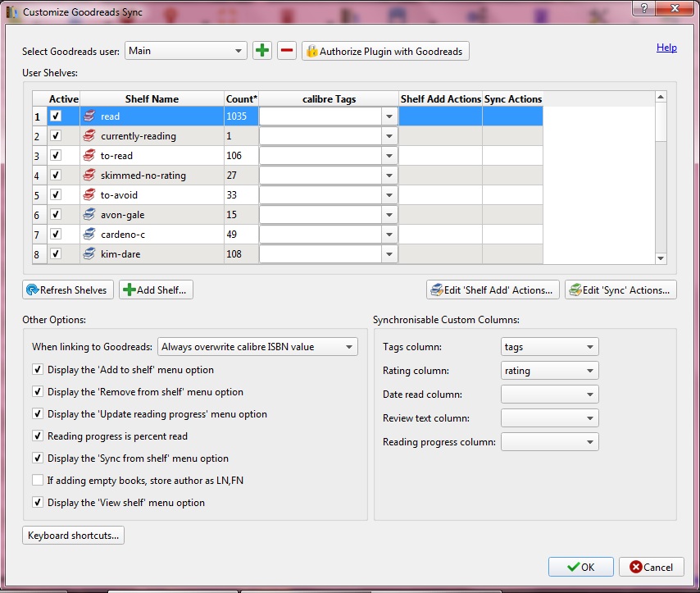Click the book icon beside to-avoid
Screen dimensions: 700x593
click(89, 195)
